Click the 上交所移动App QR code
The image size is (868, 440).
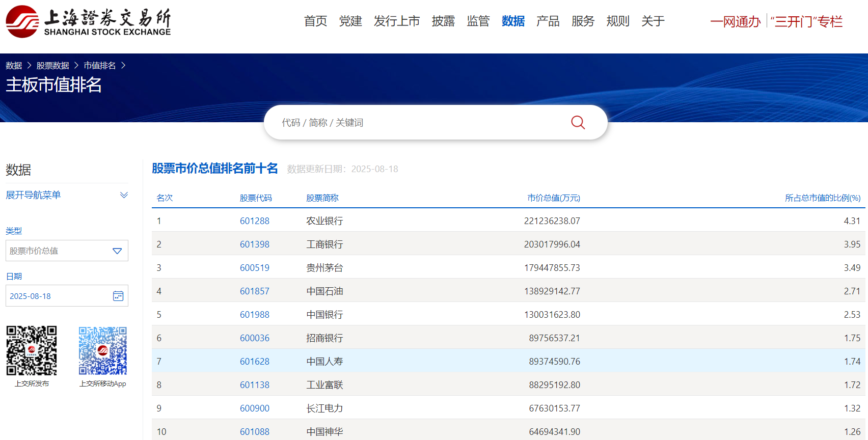tap(102, 350)
